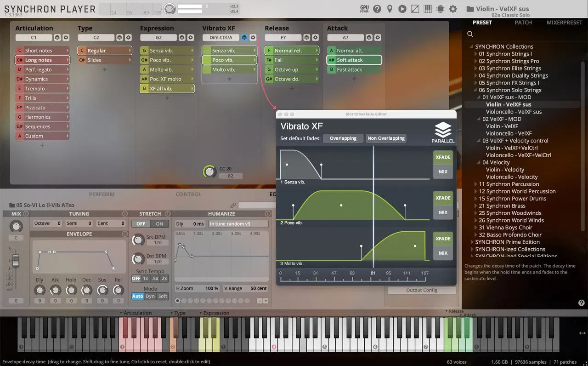Open the CPU chip icon
This screenshot has width=588, height=366.
(440, 9)
